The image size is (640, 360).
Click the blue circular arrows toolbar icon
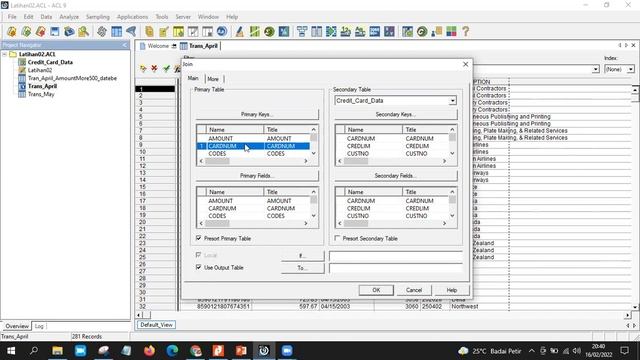tap(222, 31)
